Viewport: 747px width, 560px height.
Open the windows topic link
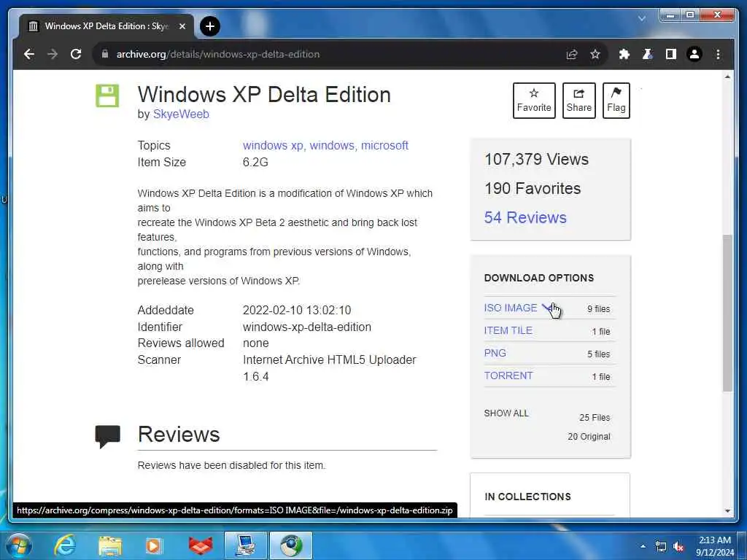(332, 146)
